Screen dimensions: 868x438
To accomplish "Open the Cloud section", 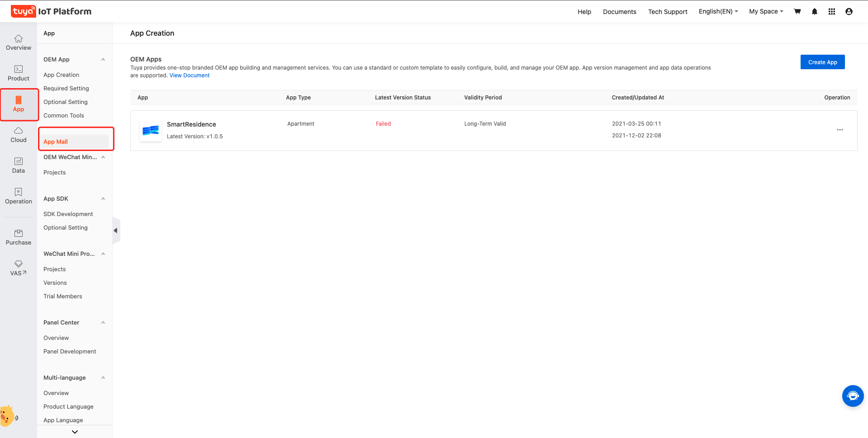I will [18, 134].
